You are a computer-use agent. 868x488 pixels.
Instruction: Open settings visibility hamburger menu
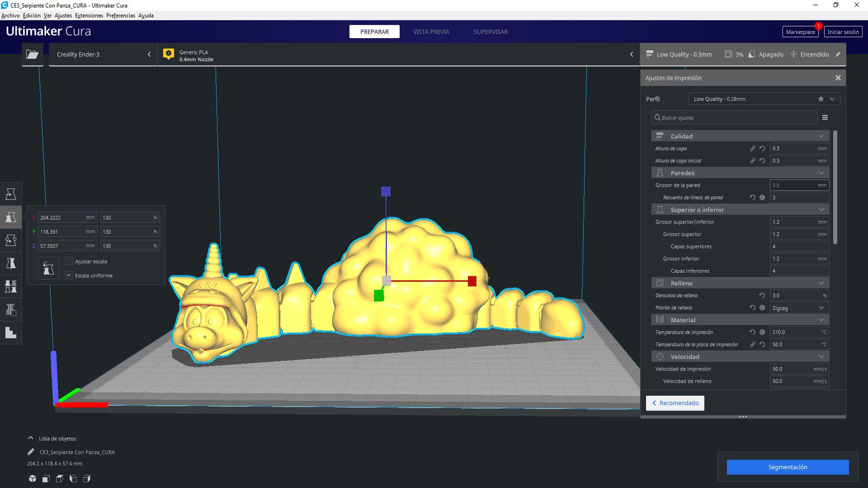[825, 117]
